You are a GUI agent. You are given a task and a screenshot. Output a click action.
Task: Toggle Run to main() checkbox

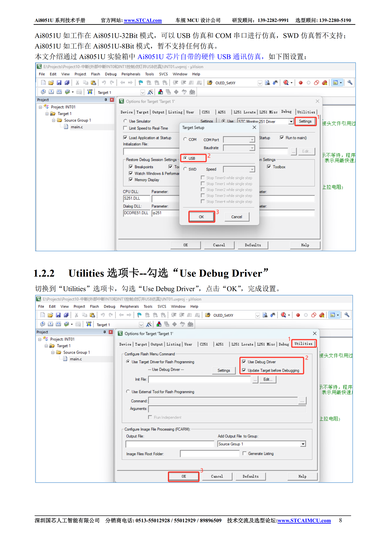282,138
